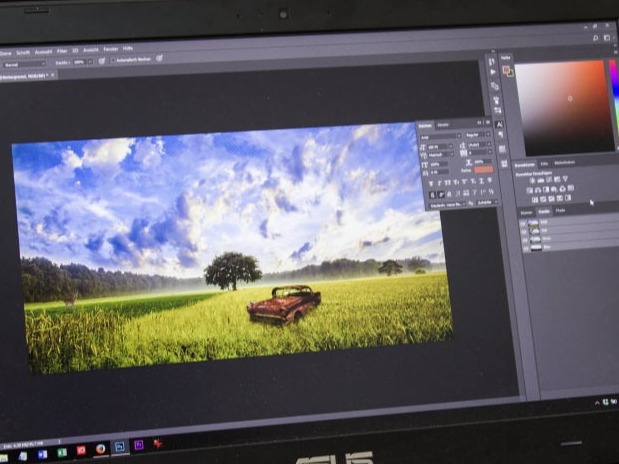
Task: Add a Hue/Saturation adjustment layer
Action: pos(529,190)
